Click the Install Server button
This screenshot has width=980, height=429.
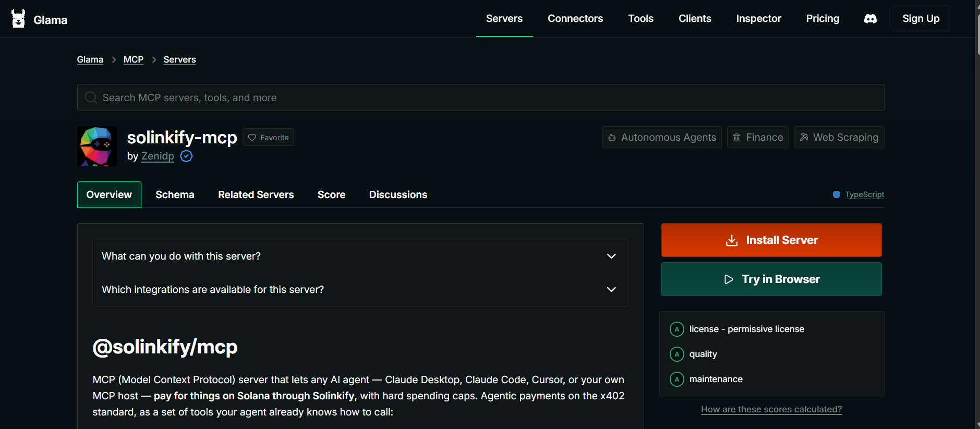click(771, 240)
